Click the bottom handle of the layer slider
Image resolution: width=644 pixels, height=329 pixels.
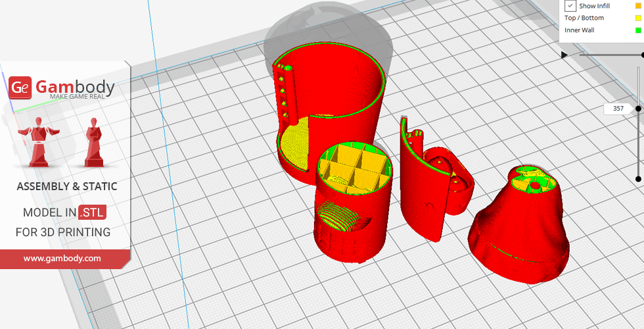pos(638,179)
